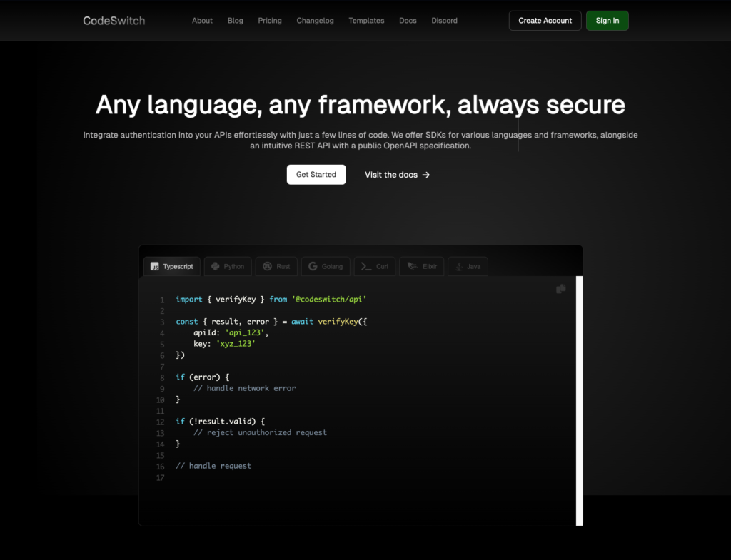Open Docs from the top navigation
The width and height of the screenshot is (731, 560).
[x=408, y=21]
